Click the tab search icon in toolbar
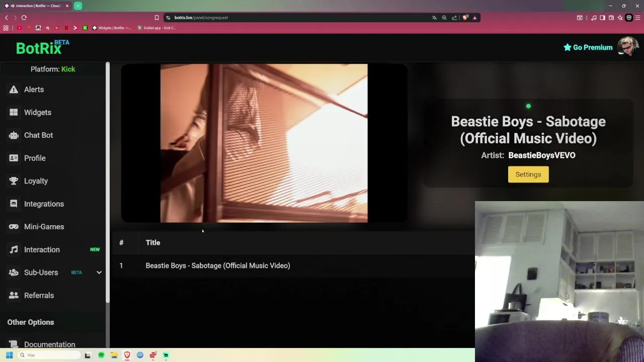Viewport: 644px width, 362px height. 580,18
